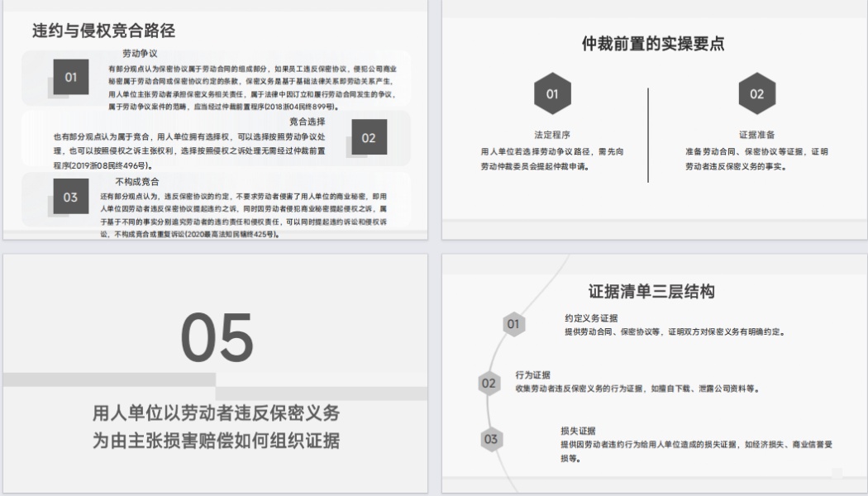Select the dark hexagon 02 above 证据准备
The height and width of the screenshot is (496, 868).
click(x=756, y=93)
